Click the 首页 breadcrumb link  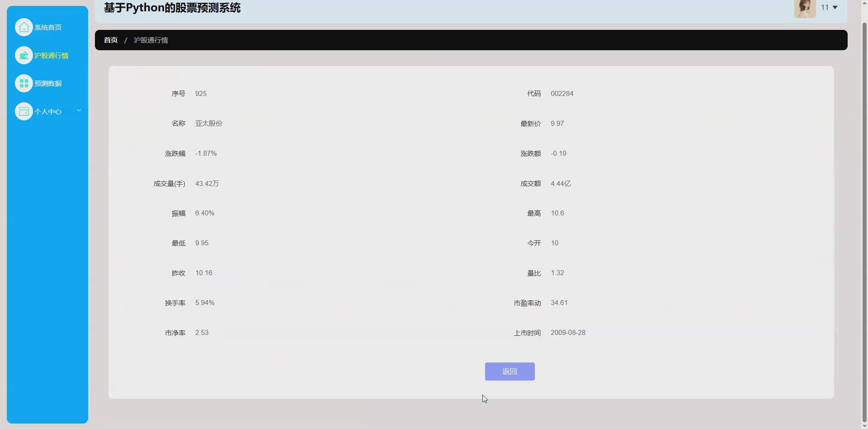pos(111,40)
